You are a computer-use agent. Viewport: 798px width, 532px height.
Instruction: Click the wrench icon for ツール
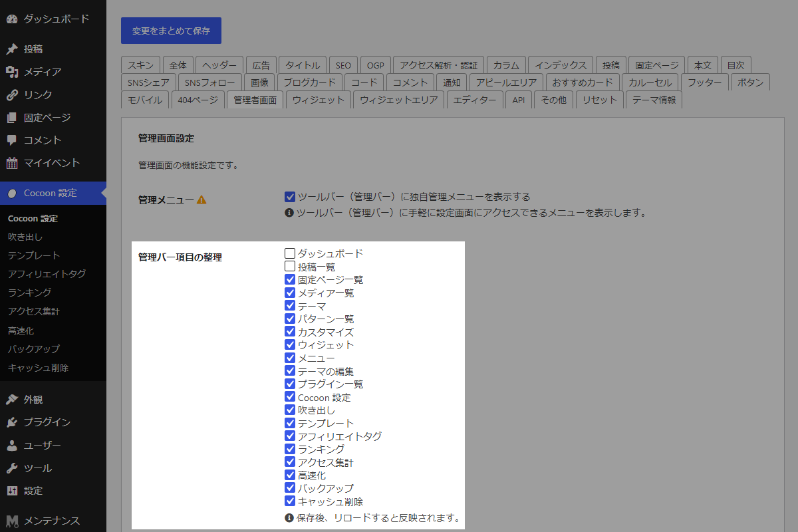click(x=12, y=468)
